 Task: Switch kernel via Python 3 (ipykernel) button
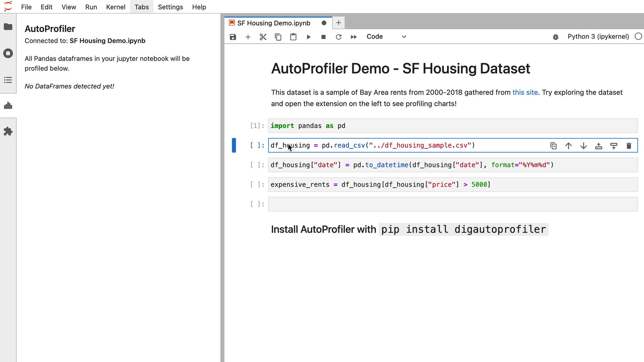598,36
